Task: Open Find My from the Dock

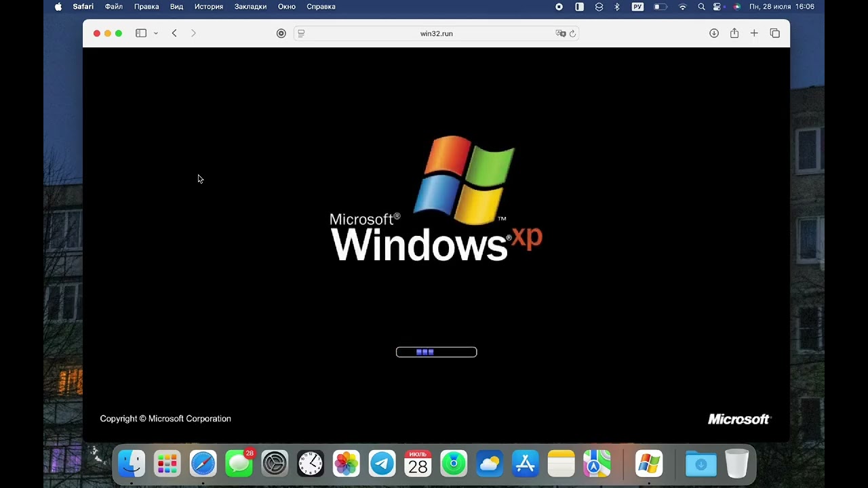Action: click(x=454, y=464)
